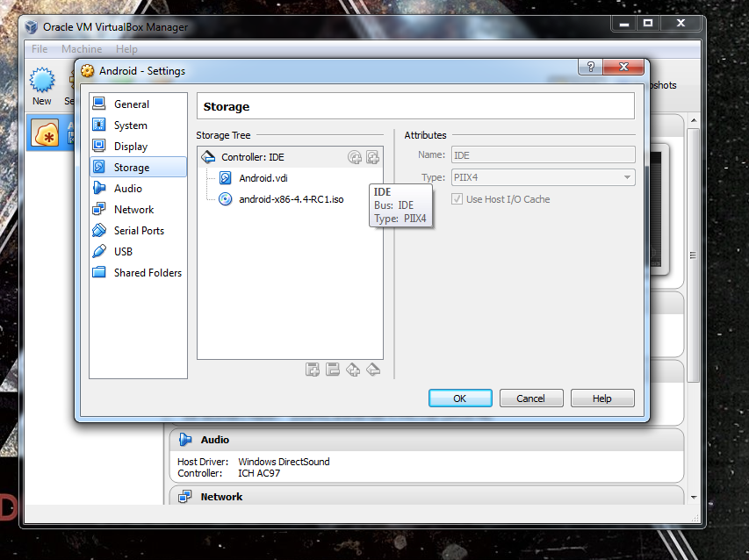Click Network section header in VirtualBox Manager
Screen dimensions: 749x560
click(427, 497)
